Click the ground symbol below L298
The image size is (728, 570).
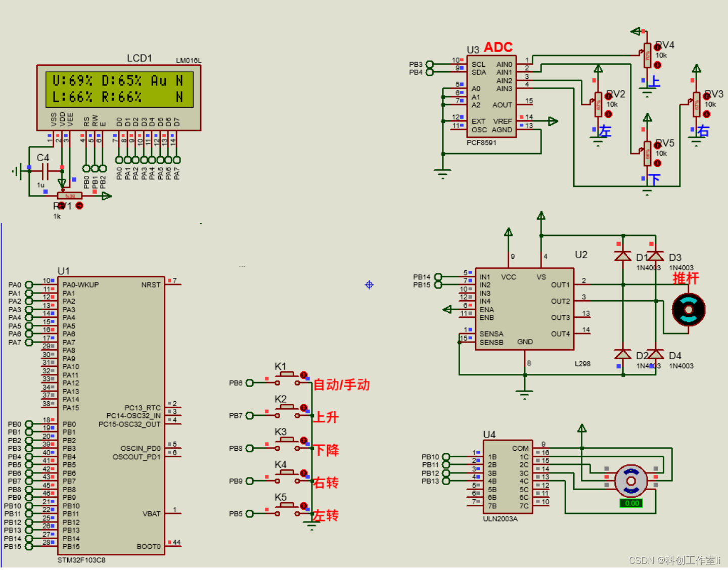525,395
